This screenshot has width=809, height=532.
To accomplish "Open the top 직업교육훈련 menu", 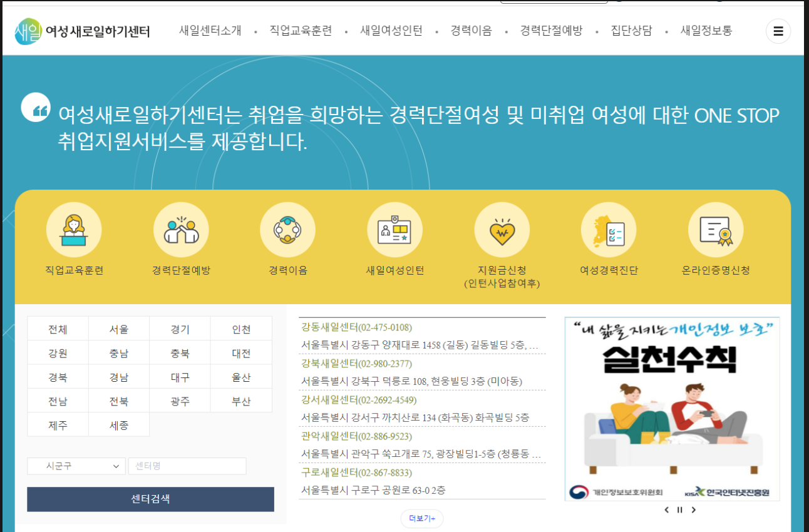I will pos(301,31).
